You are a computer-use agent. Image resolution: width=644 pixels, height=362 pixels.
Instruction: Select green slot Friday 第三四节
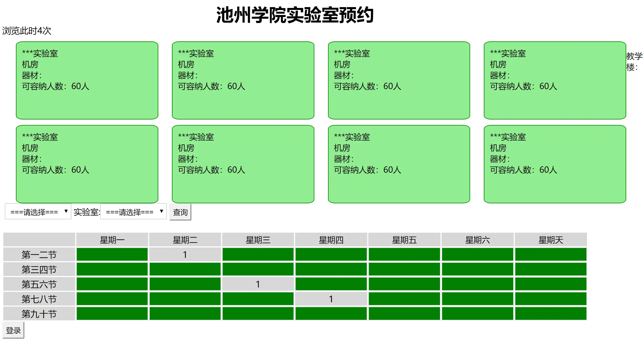(404, 269)
